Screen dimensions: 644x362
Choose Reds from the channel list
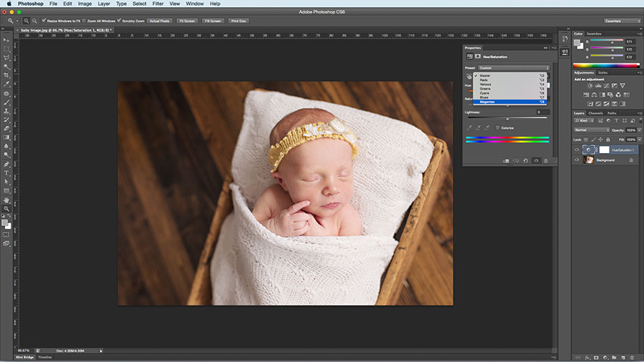click(x=510, y=80)
